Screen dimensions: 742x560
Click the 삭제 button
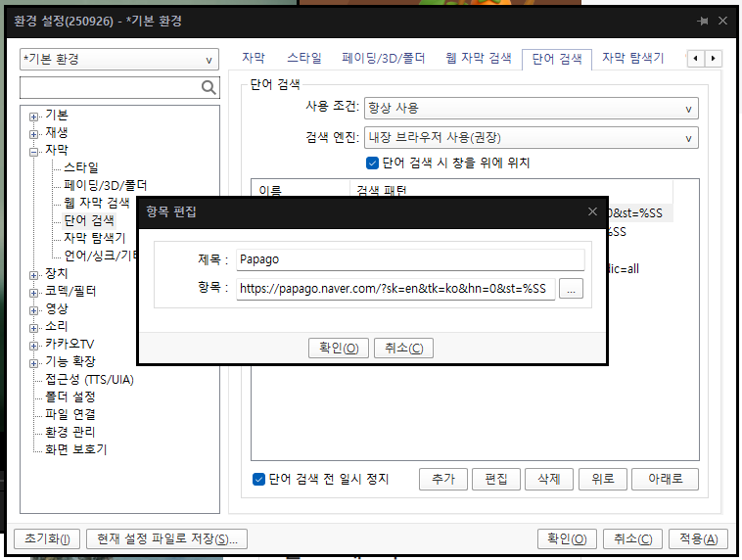point(549,479)
